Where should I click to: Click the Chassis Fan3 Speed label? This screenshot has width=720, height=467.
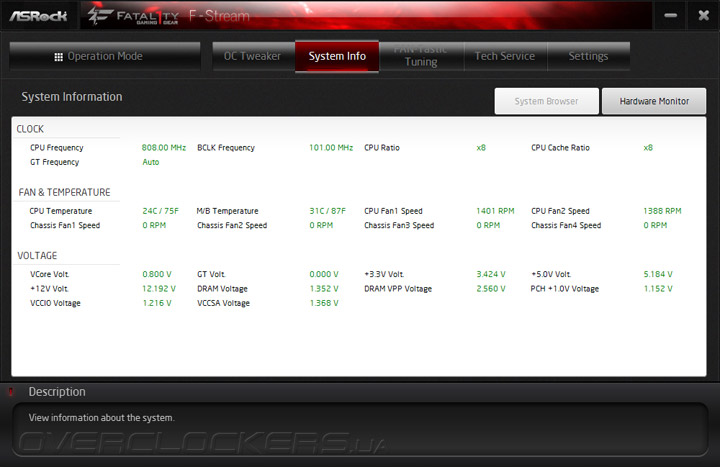point(399,225)
